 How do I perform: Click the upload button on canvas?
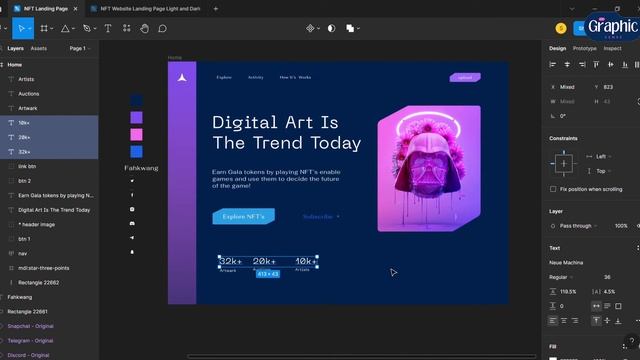[465, 77]
